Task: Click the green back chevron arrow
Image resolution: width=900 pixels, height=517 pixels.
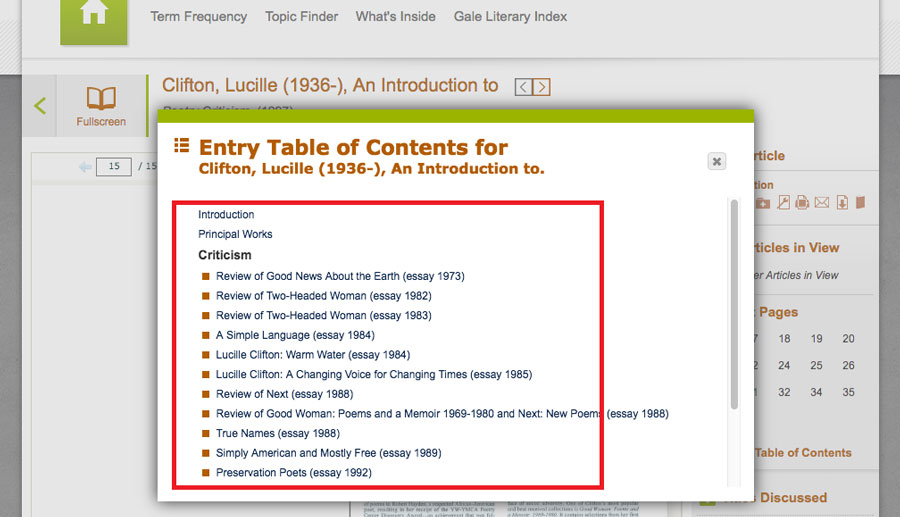Action: pyautogui.click(x=40, y=105)
